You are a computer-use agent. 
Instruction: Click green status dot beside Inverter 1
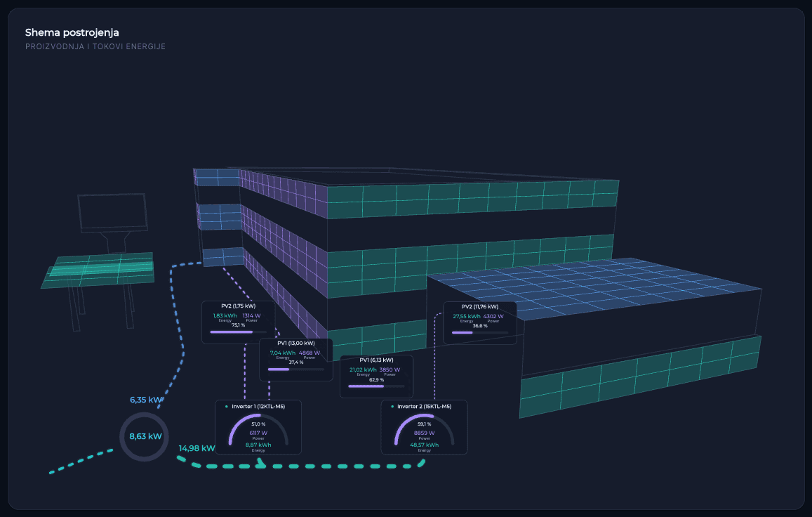pyautogui.click(x=226, y=407)
